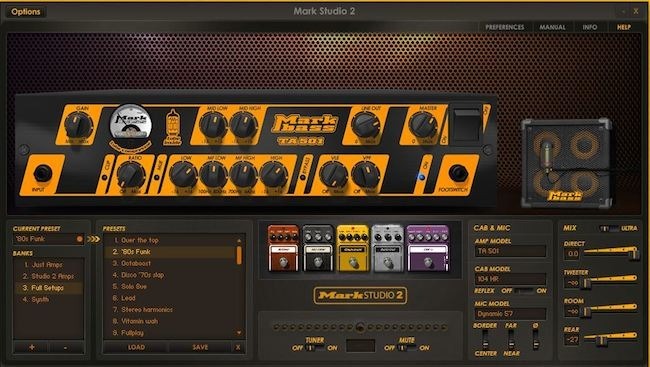This screenshot has height=367, width=650.
Task: Click the GAIN knob on the amp
Action: (78, 126)
